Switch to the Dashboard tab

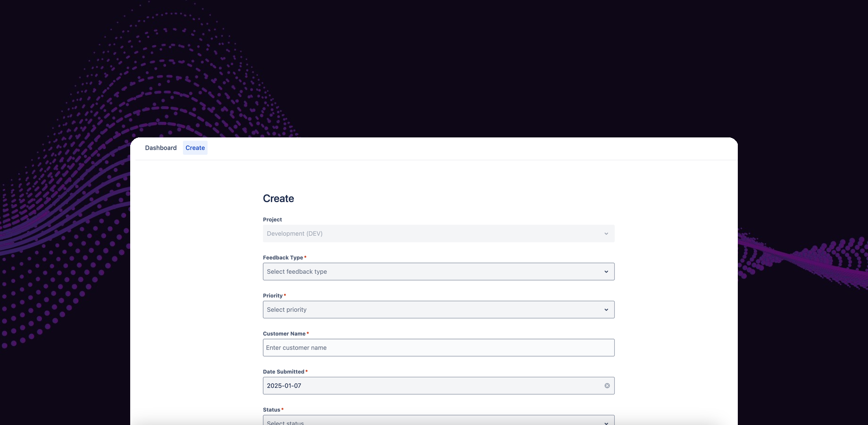pos(161,148)
